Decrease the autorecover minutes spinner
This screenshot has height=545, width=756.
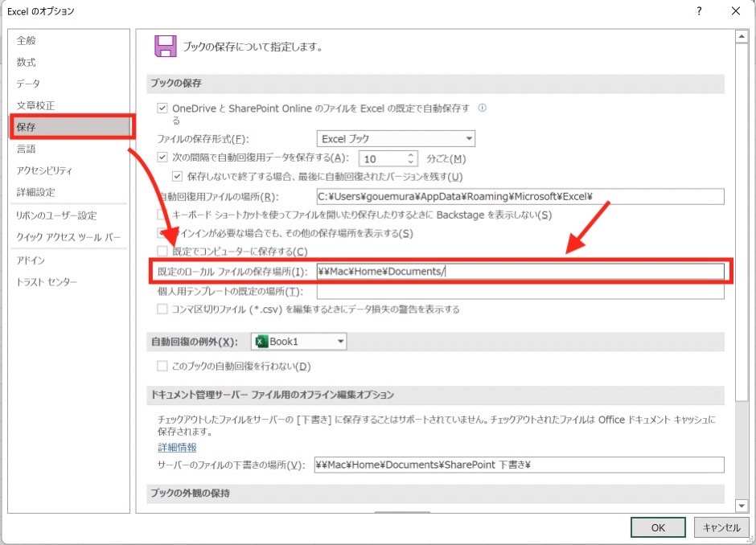411,162
